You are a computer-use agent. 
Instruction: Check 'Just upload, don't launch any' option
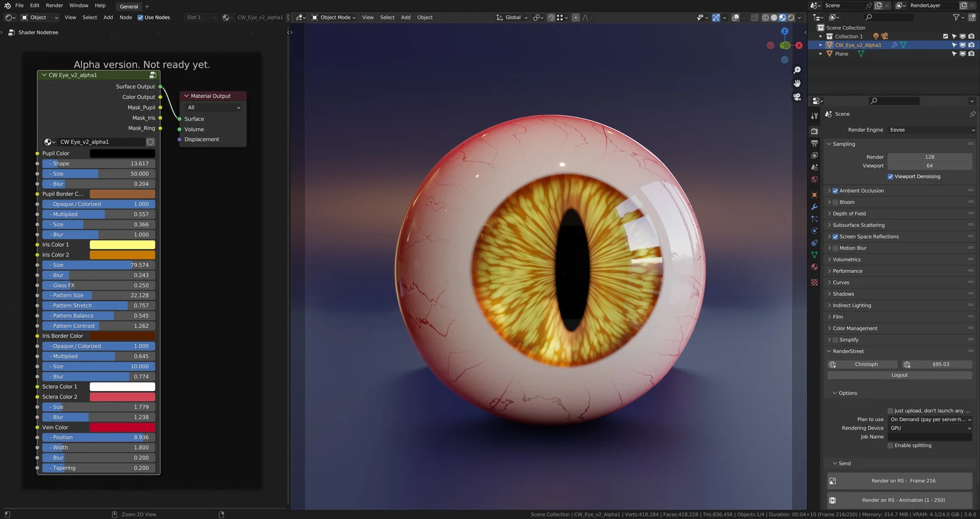point(891,411)
